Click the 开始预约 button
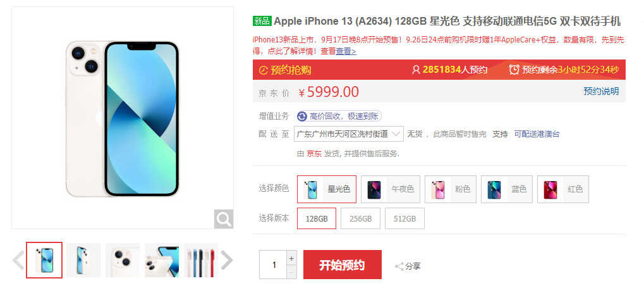 coord(343,265)
